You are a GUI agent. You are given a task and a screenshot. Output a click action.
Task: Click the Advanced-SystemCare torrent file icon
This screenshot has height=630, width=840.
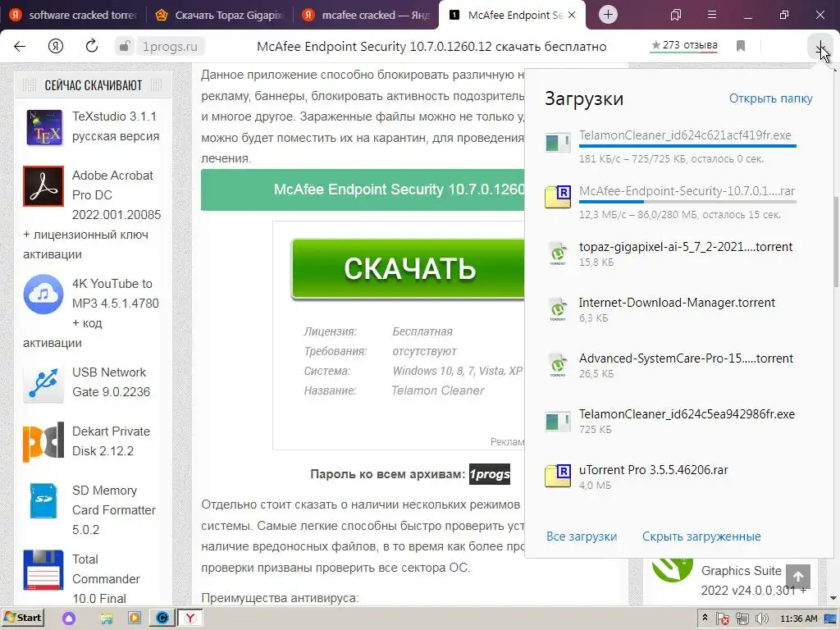[558, 364]
